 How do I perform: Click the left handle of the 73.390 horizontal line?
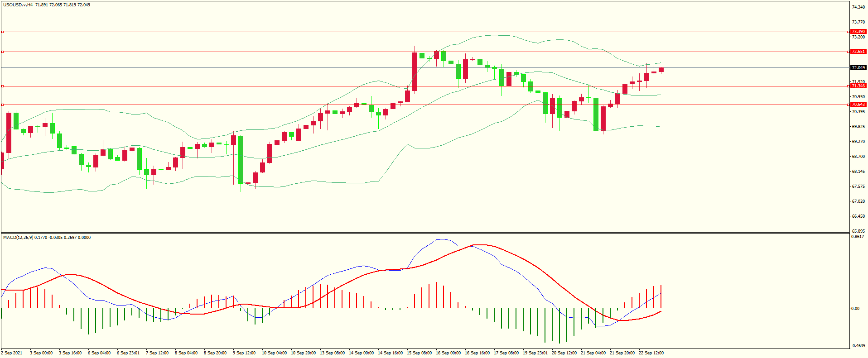pos(2,32)
